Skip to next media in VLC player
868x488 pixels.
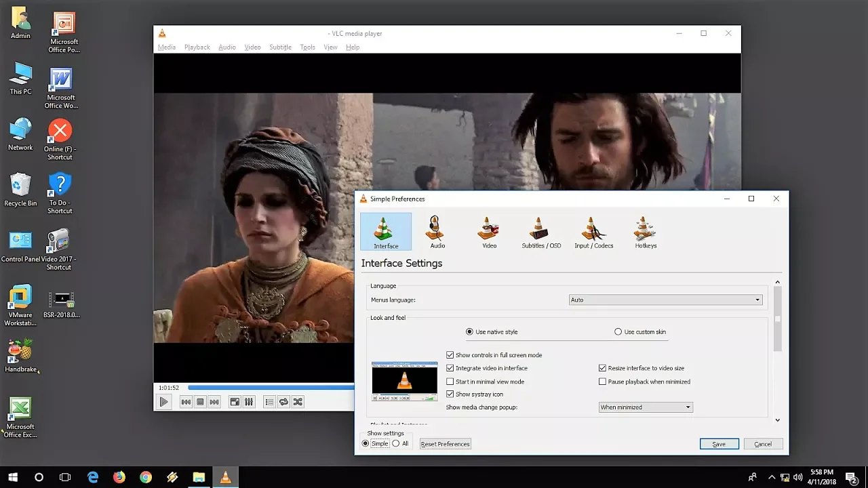click(214, 402)
